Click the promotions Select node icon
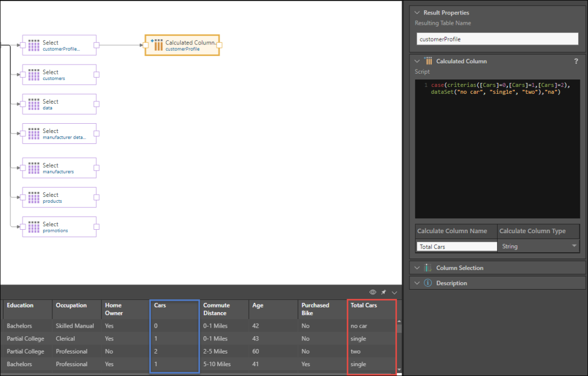Screen dimensions: 588x376 [33, 227]
